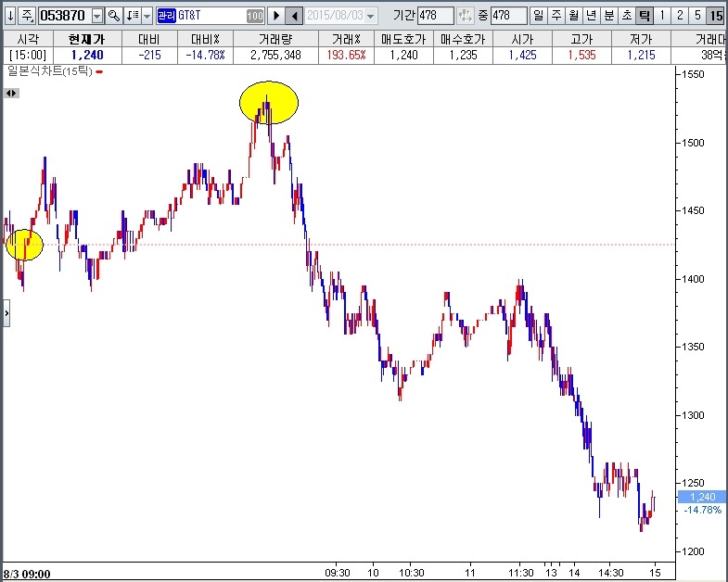Click the 14:30 time axis label
This screenshot has width=728, height=582.
pos(610,573)
